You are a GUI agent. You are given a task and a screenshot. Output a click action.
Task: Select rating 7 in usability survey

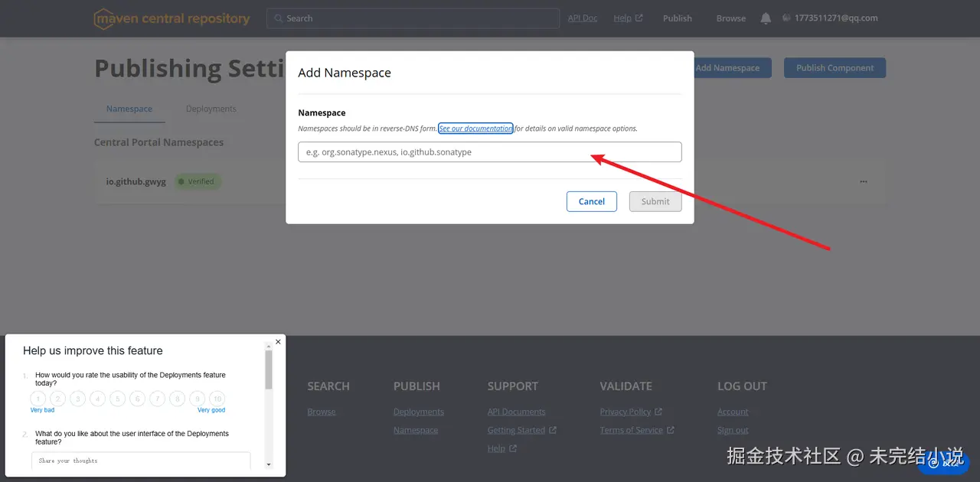(157, 399)
